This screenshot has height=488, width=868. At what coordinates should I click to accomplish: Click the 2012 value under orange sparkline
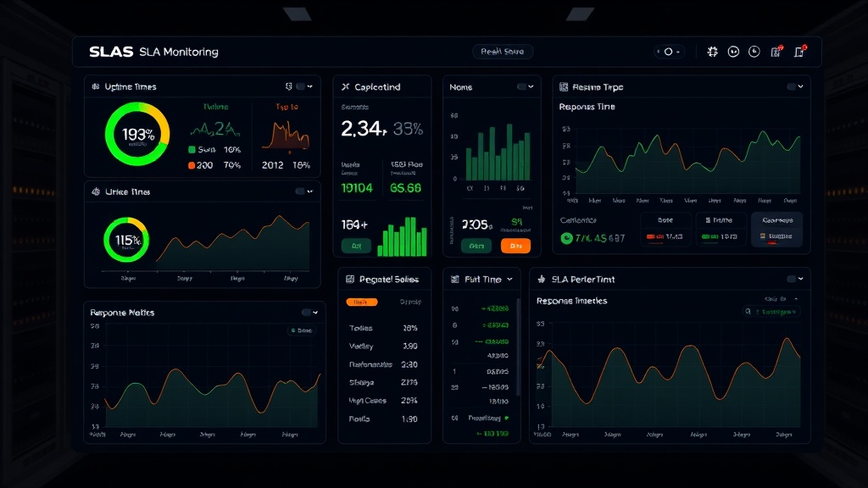coord(272,165)
